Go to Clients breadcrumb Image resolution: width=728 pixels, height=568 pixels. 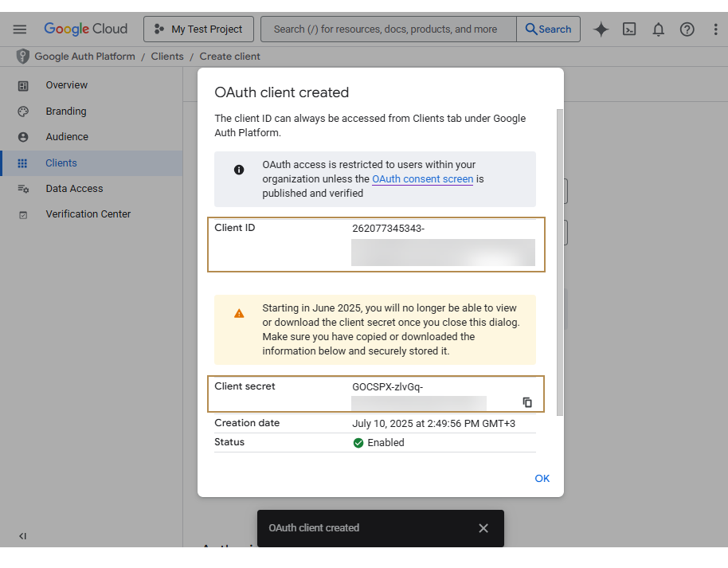click(x=167, y=57)
